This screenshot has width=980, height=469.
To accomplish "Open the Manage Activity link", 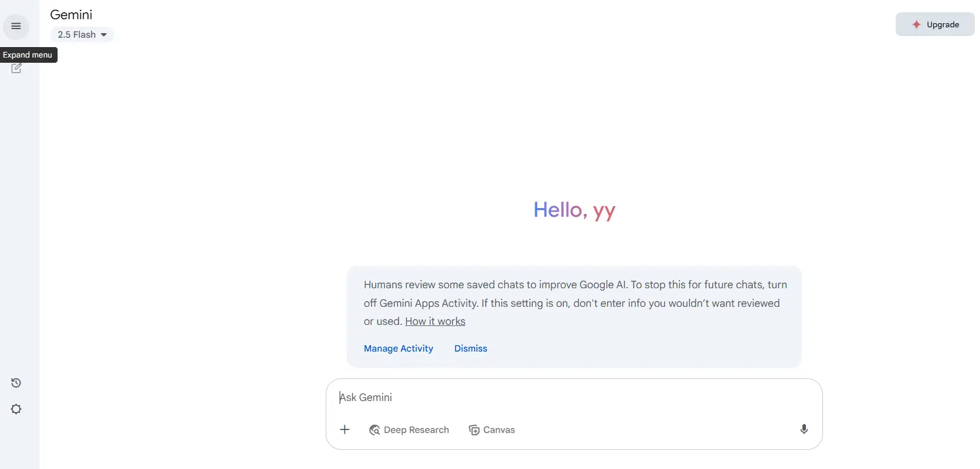I will click(398, 349).
